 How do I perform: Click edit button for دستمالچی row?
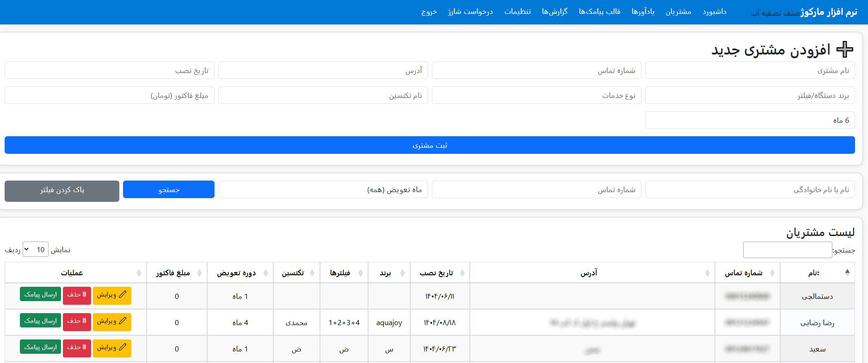click(112, 296)
